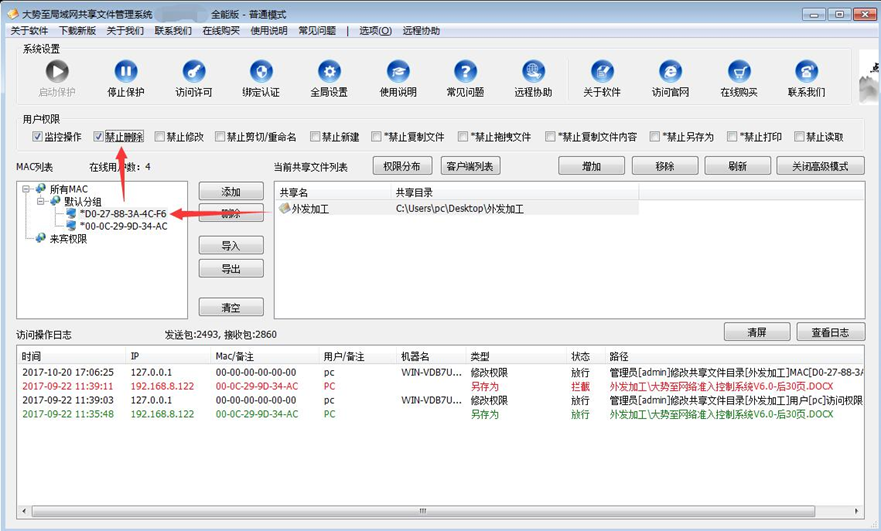The height and width of the screenshot is (531, 881).
Task: Click the 权限分布 button
Action: click(x=402, y=166)
